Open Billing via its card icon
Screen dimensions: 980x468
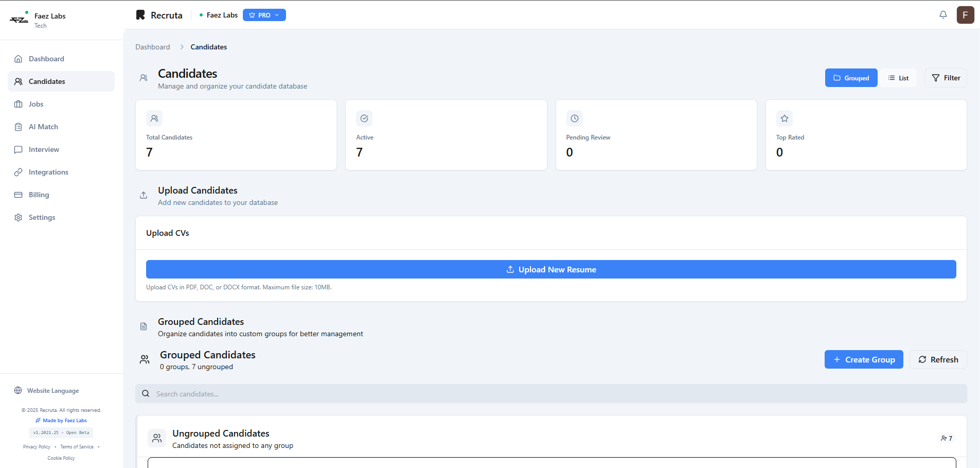[x=19, y=195]
